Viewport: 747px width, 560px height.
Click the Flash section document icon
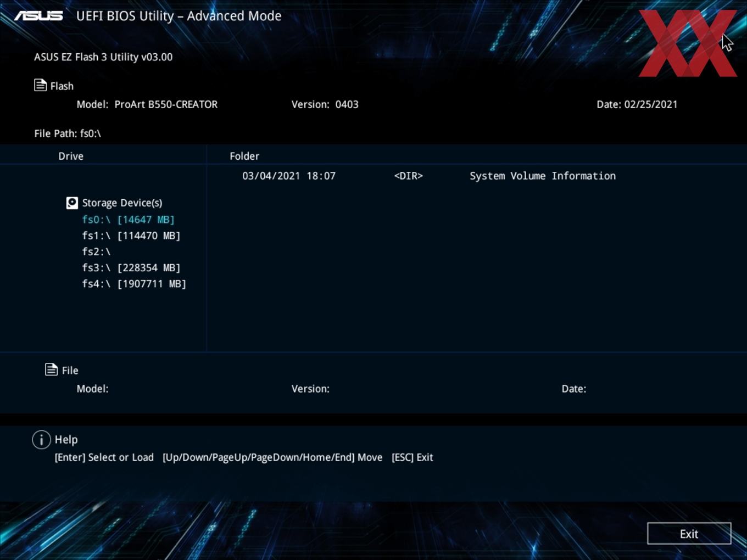[40, 85]
